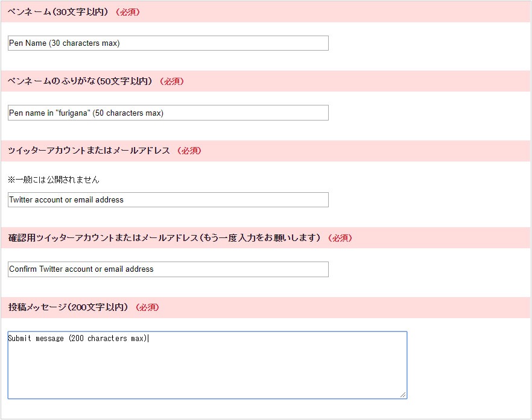Click the (必須) marker next to ツイッターアカウントまたはメールアドレス
The width and height of the screenshot is (532, 420).
click(x=189, y=151)
